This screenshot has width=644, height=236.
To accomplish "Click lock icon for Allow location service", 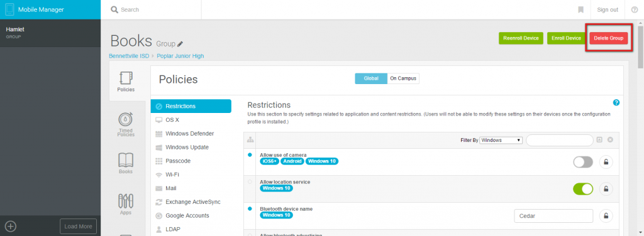I will point(606,189).
